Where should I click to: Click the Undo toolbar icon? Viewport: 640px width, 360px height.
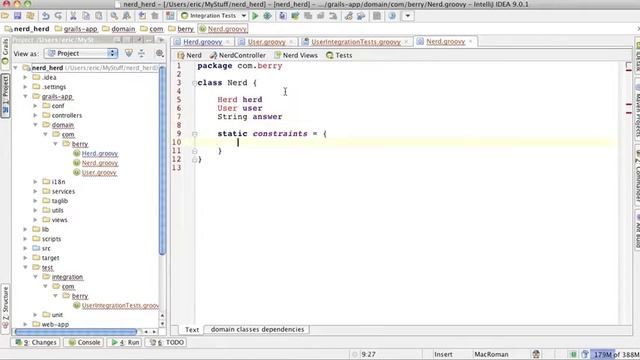click(x=46, y=16)
